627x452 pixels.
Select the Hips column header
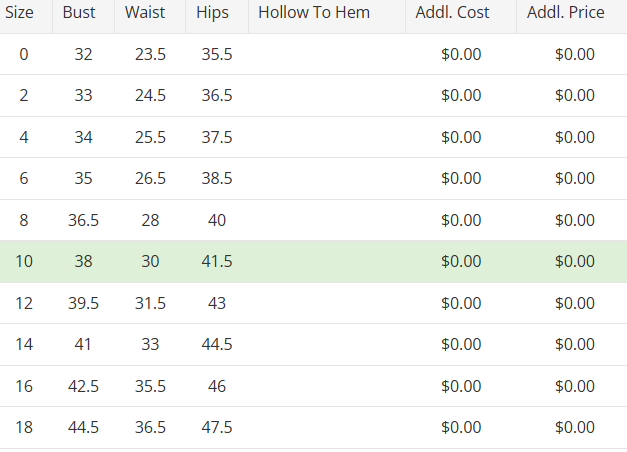(213, 13)
